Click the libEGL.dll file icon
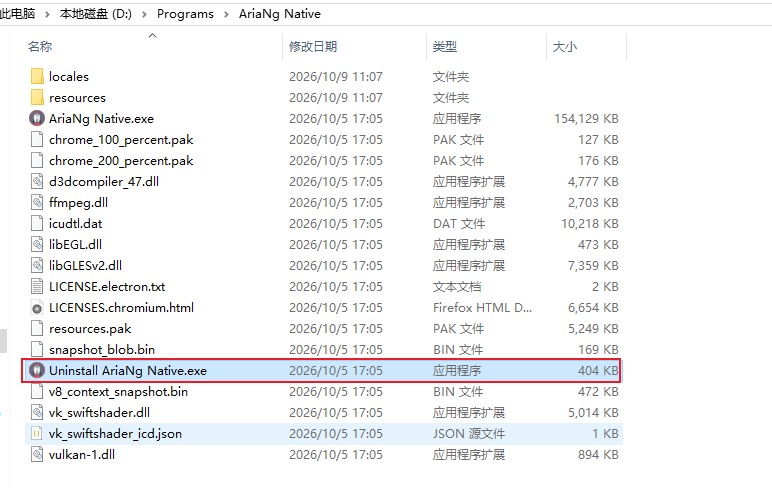The height and width of the screenshot is (488, 772). (37, 245)
